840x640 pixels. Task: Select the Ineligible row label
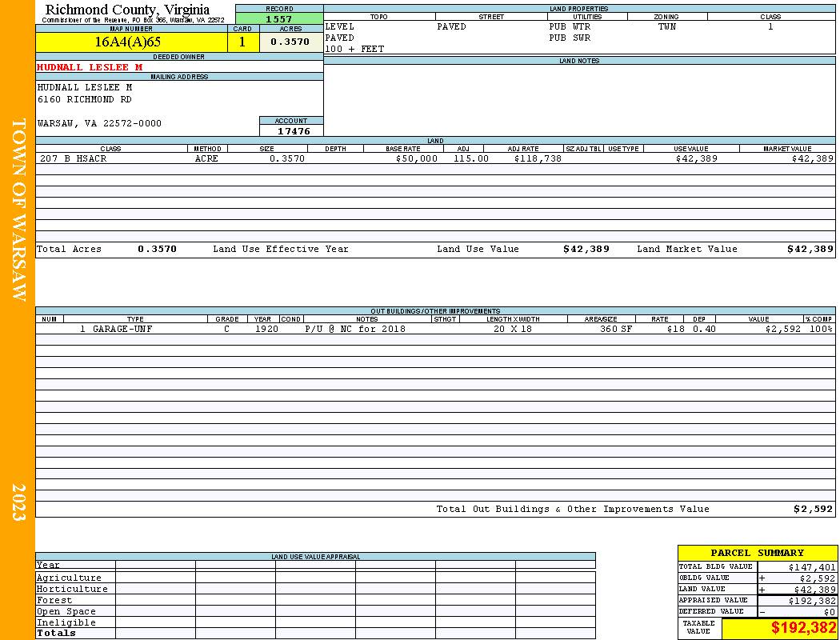[x=66, y=623]
